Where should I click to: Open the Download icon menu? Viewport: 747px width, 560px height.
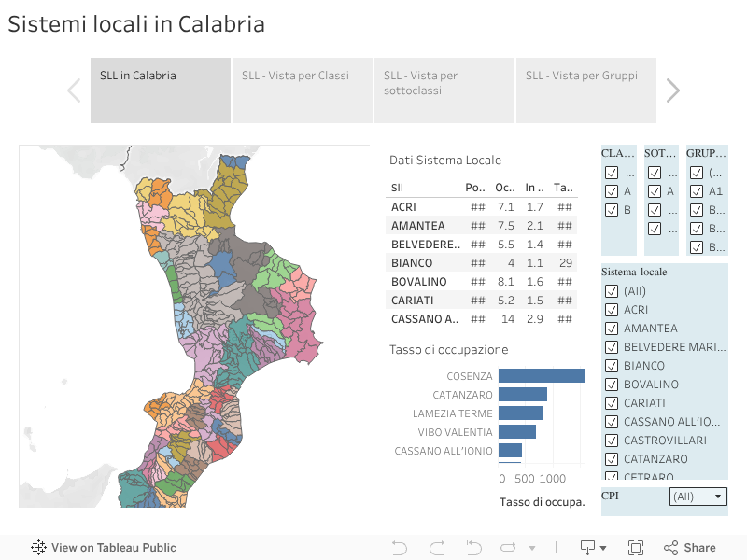[593, 548]
